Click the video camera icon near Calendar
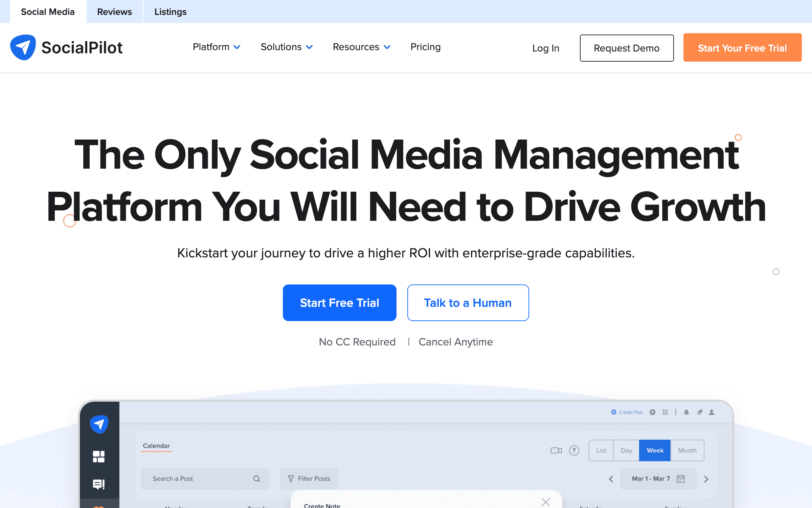This screenshot has width=812, height=508. [x=556, y=450]
